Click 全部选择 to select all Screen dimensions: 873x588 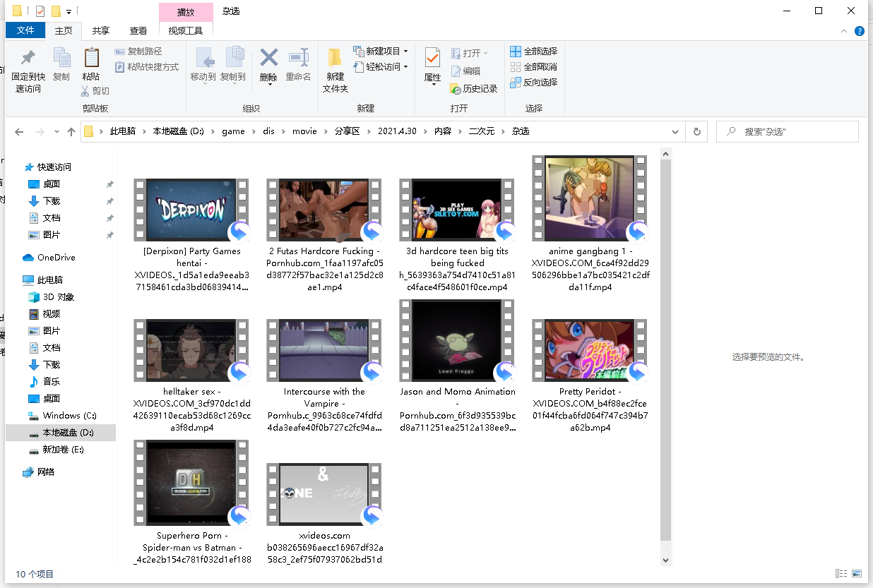tap(534, 52)
